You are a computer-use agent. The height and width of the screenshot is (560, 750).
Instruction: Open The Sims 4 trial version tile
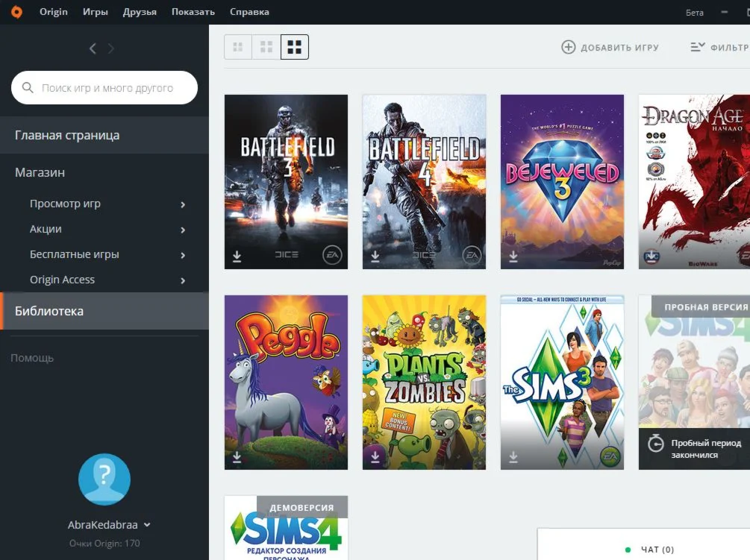pyautogui.click(x=695, y=383)
